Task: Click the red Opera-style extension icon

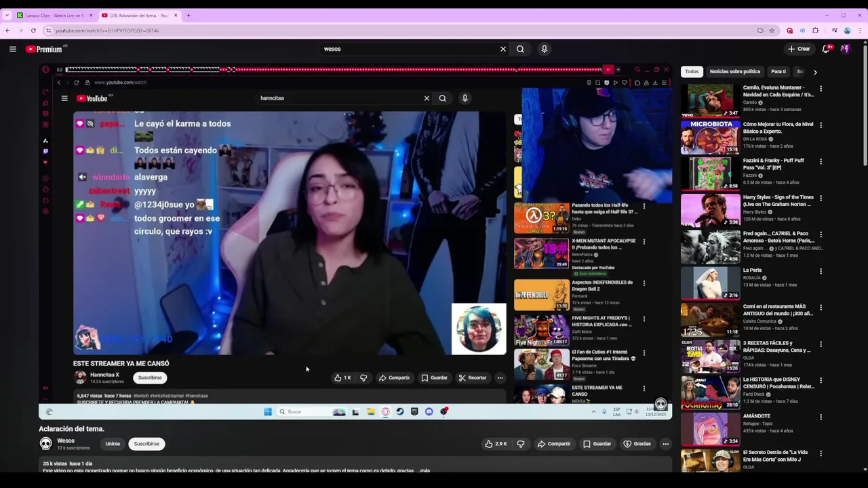Action: click(x=789, y=30)
